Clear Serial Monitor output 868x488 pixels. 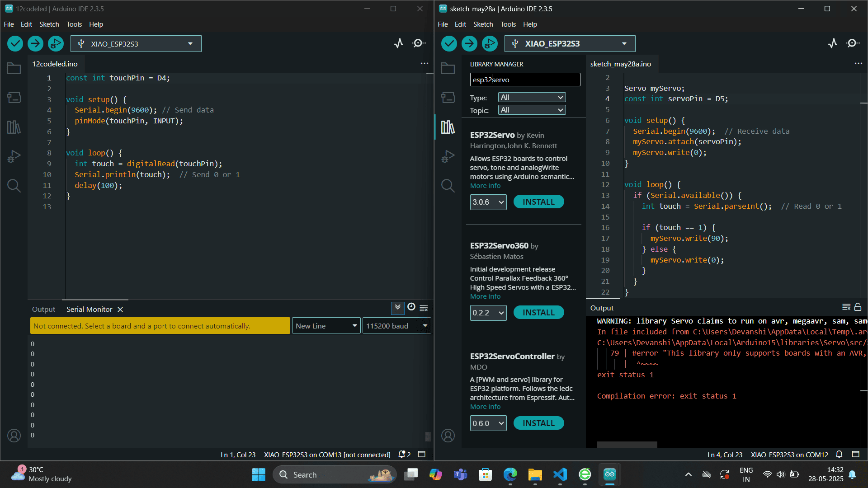424,308
